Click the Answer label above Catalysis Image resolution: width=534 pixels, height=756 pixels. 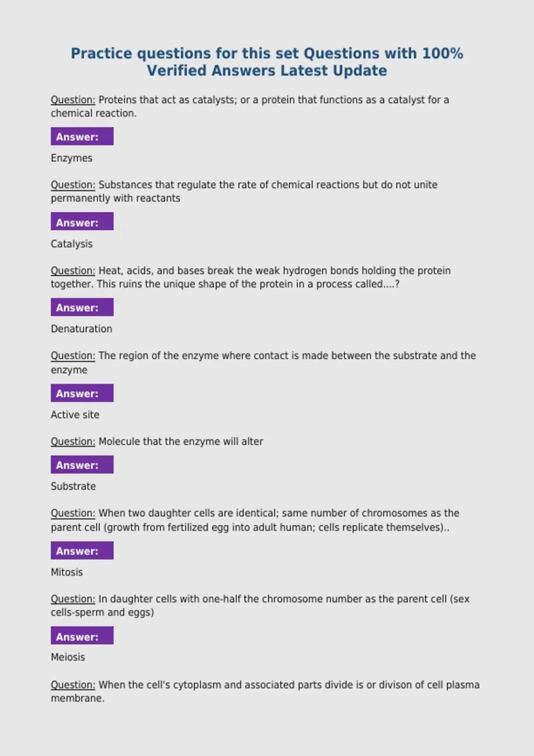(x=82, y=221)
